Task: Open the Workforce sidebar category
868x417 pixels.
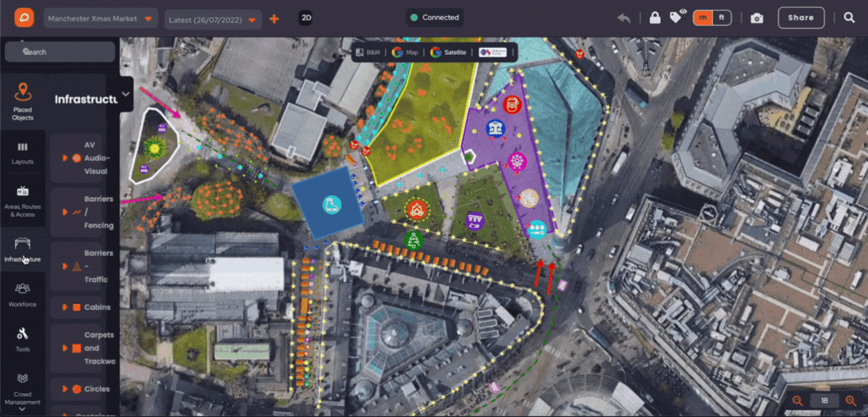Action: tap(22, 294)
